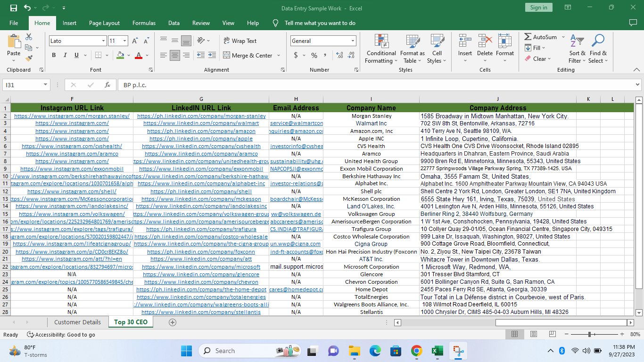Toggle Wrap Text option
This screenshot has width=644, height=362.
[x=240, y=41]
